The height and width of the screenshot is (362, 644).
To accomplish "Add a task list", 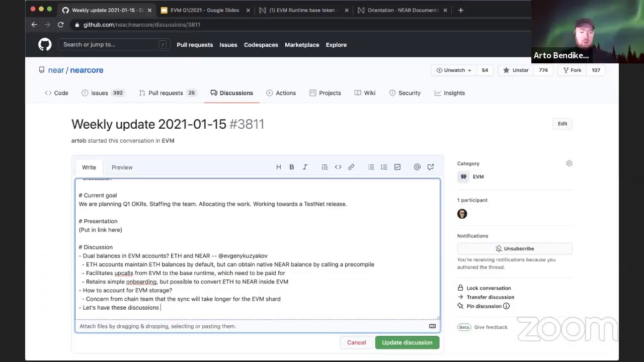I will tap(397, 167).
